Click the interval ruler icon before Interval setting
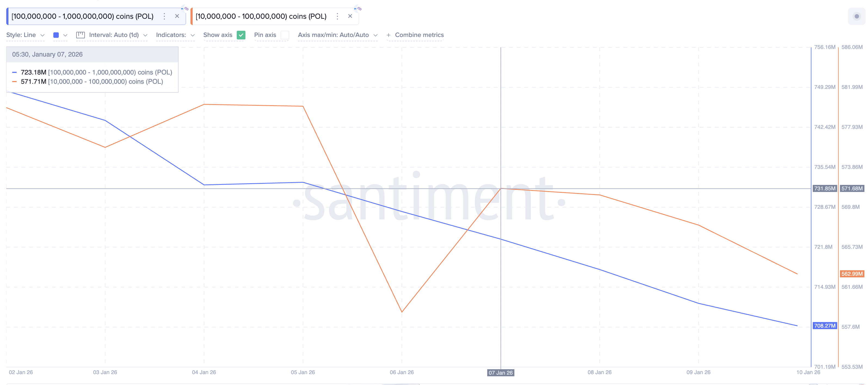The width and height of the screenshot is (868, 385). click(81, 35)
